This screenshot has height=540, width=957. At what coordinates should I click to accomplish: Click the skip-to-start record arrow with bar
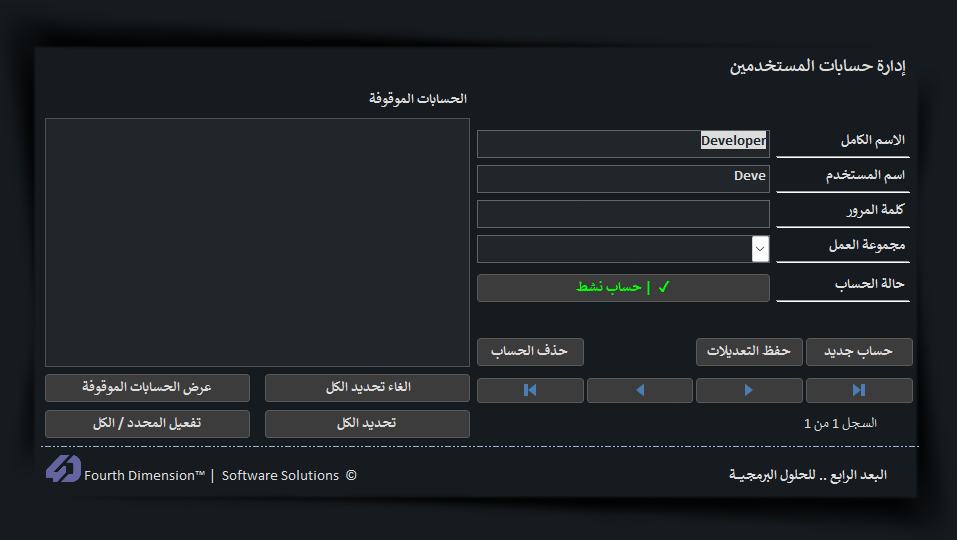coord(530,390)
